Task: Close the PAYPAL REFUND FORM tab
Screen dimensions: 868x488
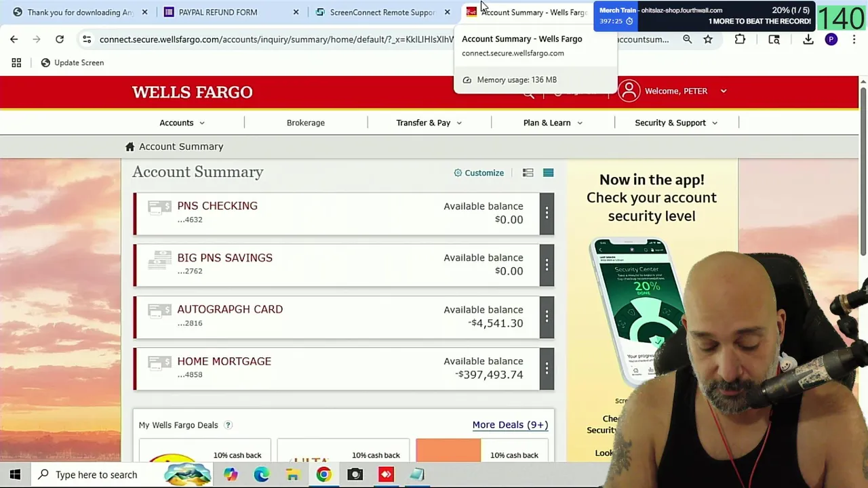Action: click(296, 12)
